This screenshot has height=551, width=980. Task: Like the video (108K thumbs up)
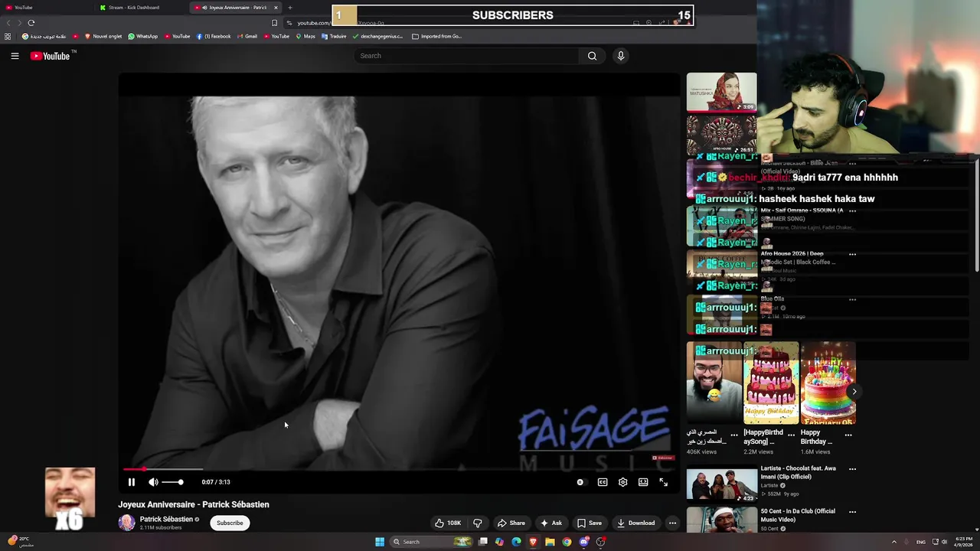coord(448,523)
